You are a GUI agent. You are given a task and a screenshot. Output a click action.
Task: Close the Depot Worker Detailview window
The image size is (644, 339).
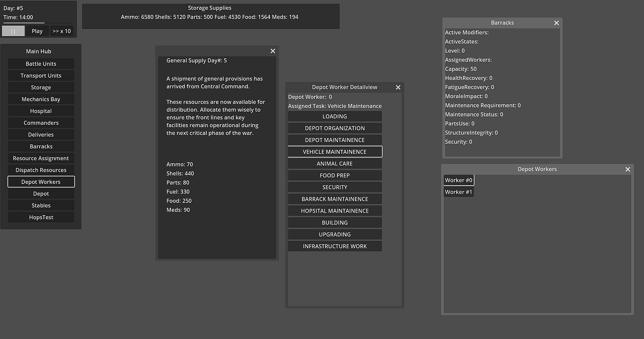click(x=398, y=87)
